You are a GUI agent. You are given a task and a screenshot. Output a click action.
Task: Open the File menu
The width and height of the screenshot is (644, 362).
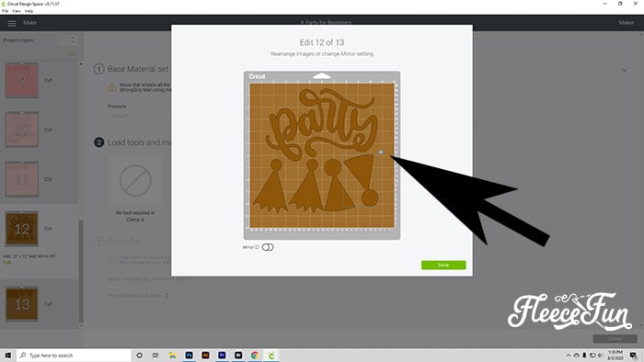pos(5,11)
